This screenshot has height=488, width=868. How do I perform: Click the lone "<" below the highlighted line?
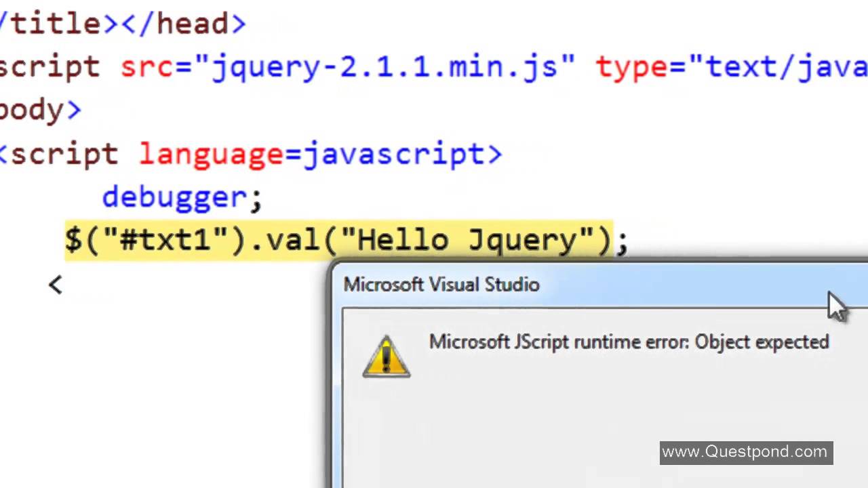point(56,285)
